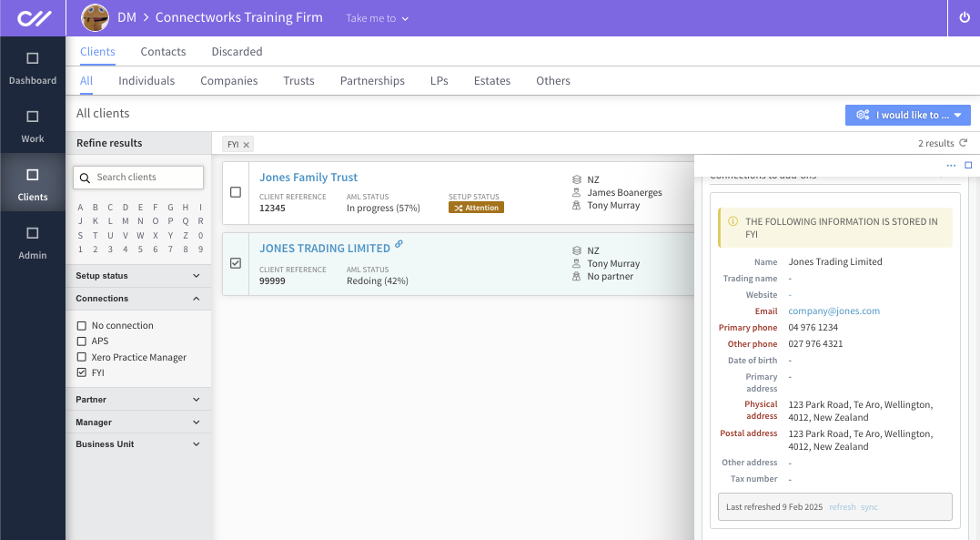Viewport: 980px width, 540px height.
Task: Open the Admin sidebar icon
Action: coord(33,233)
